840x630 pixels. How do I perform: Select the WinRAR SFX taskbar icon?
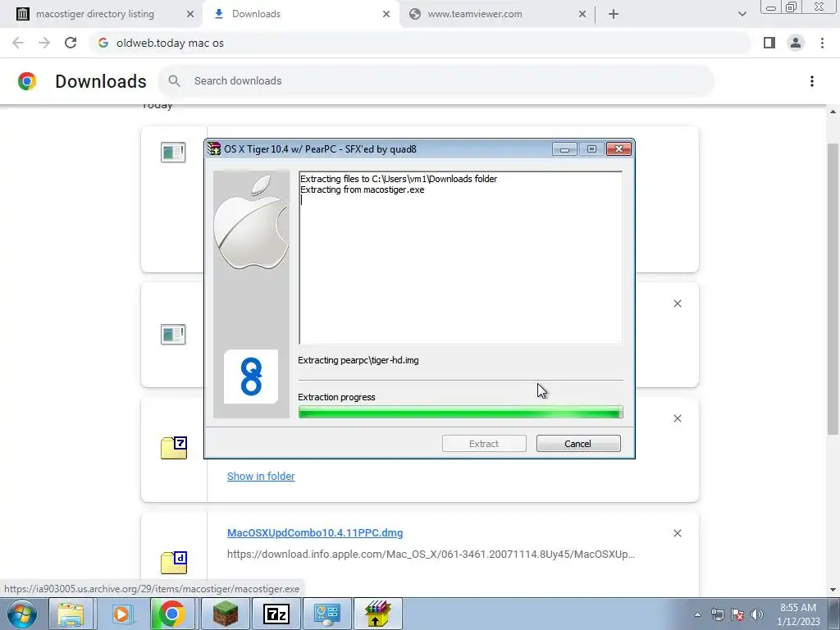pos(378,614)
